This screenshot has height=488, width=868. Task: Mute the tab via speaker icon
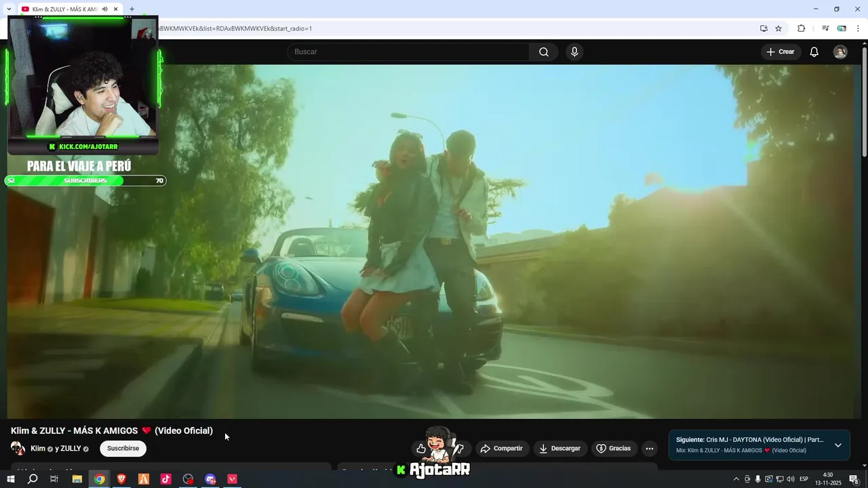click(105, 9)
